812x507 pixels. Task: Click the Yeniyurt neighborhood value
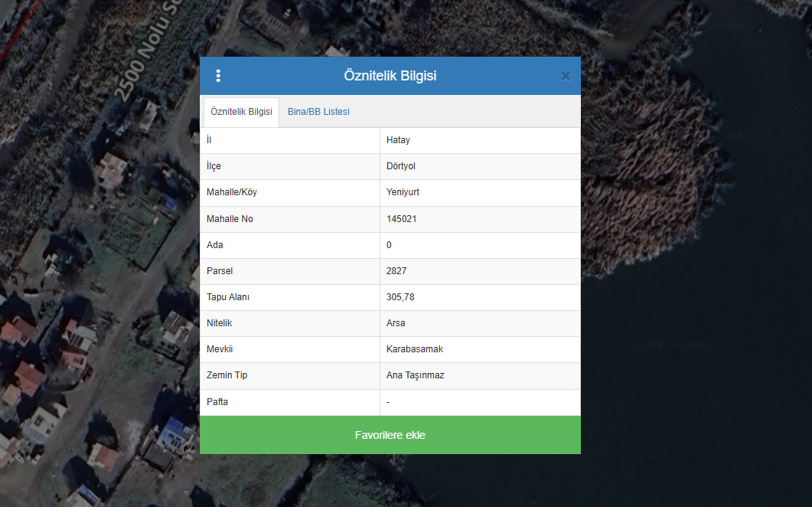403,192
